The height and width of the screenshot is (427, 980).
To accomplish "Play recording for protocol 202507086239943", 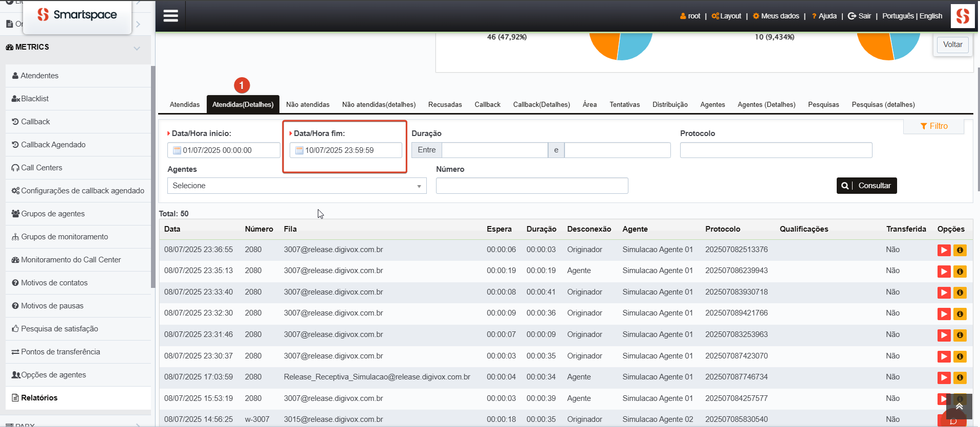I will click(944, 272).
